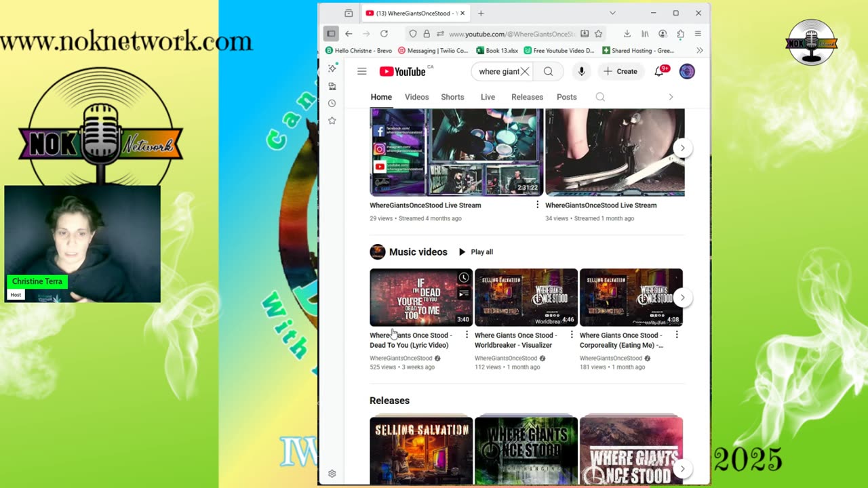Screen dimensions: 868x488
Task: Open YouTube notifications bell
Action: coord(659,71)
